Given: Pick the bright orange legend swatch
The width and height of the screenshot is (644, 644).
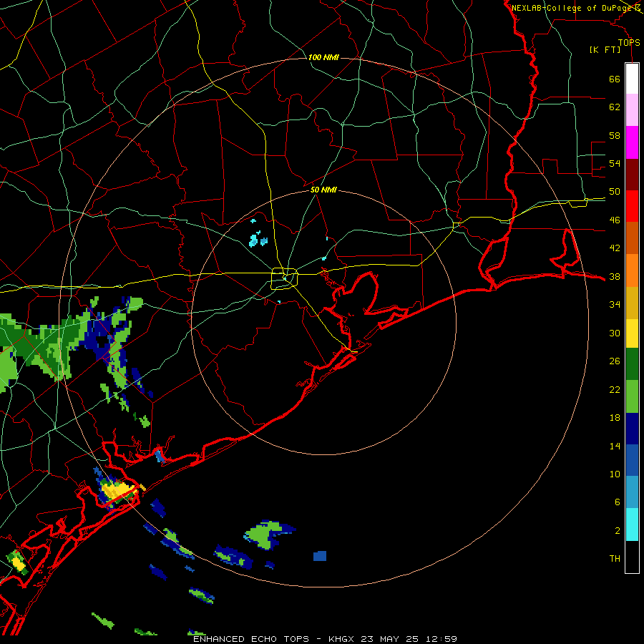Looking at the screenshot, I should click(x=632, y=270).
